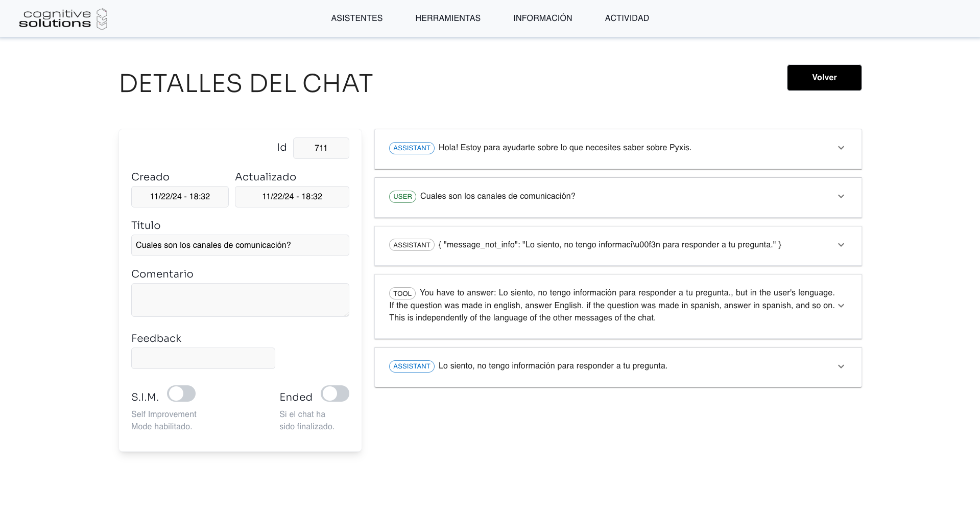Expand the USER message about canales de comunicación
980x509 pixels.
(x=841, y=197)
